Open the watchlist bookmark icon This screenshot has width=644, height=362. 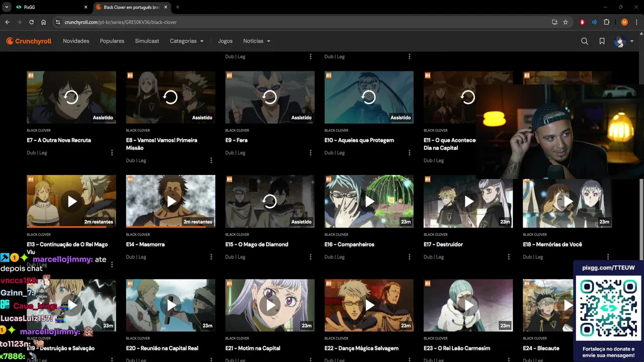[x=602, y=41]
